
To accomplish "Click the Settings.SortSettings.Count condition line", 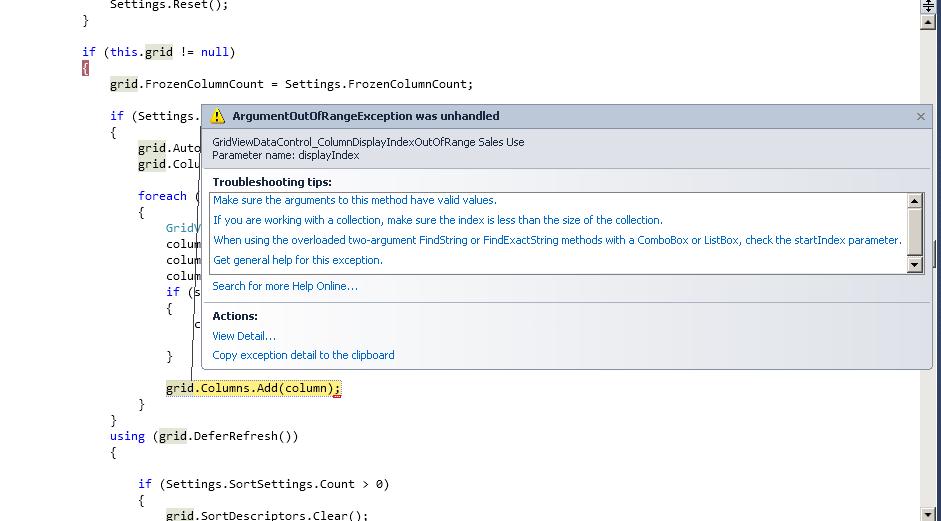I will [x=263, y=484].
